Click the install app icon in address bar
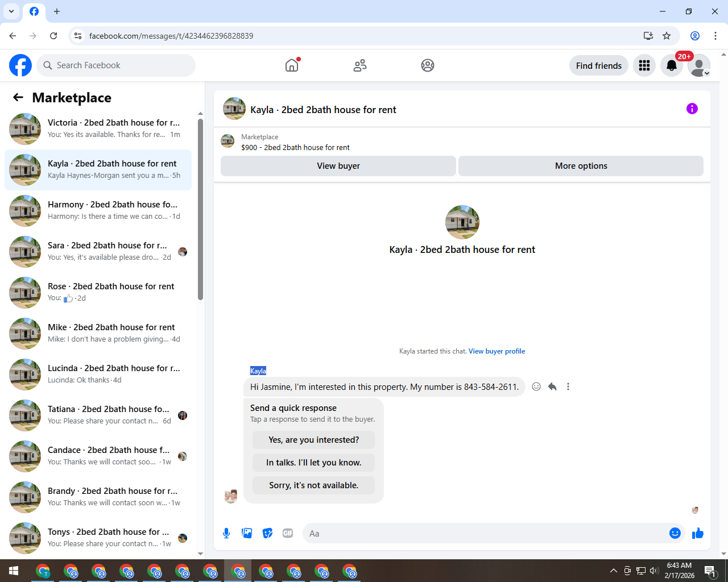The width and height of the screenshot is (728, 582). point(648,36)
